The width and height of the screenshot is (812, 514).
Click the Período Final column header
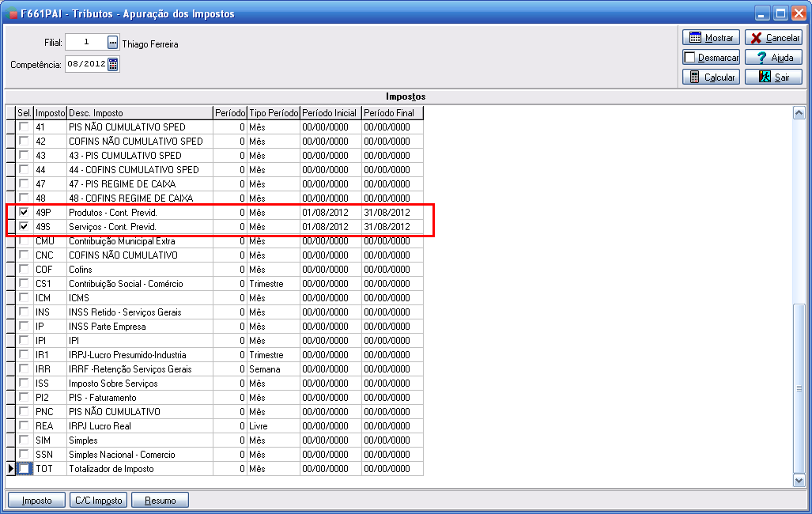click(392, 113)
